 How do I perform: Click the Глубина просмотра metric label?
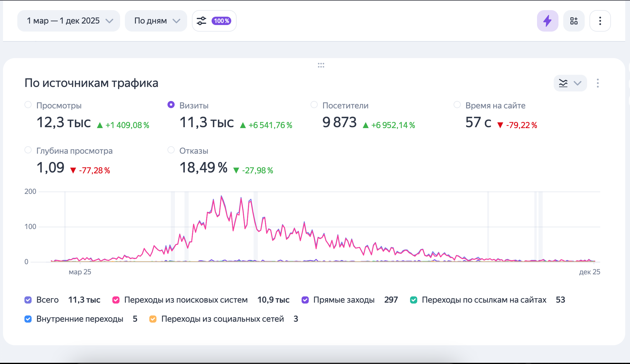pos(74,151)
